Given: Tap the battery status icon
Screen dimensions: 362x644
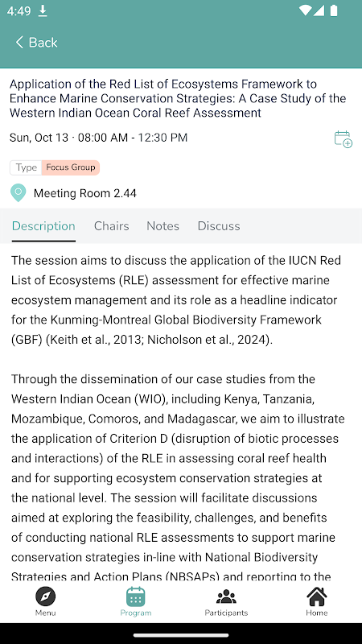Looking at the screenshot, I should pos(334,10).
